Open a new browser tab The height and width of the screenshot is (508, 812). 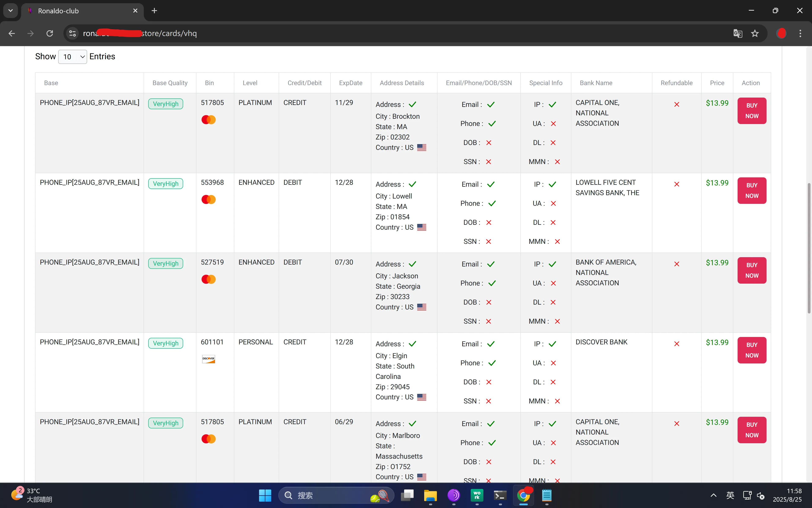(x=154, y=11)
